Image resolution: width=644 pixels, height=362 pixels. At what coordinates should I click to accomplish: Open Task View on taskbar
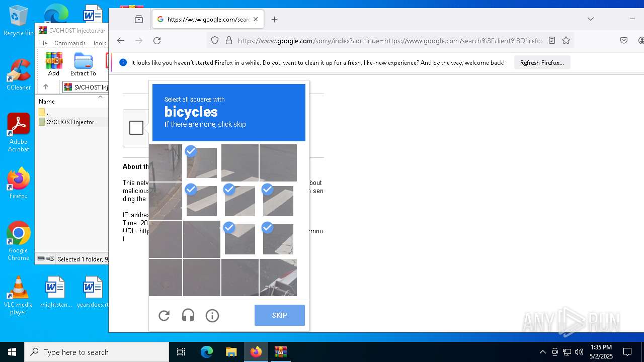[x=181, y=352]
